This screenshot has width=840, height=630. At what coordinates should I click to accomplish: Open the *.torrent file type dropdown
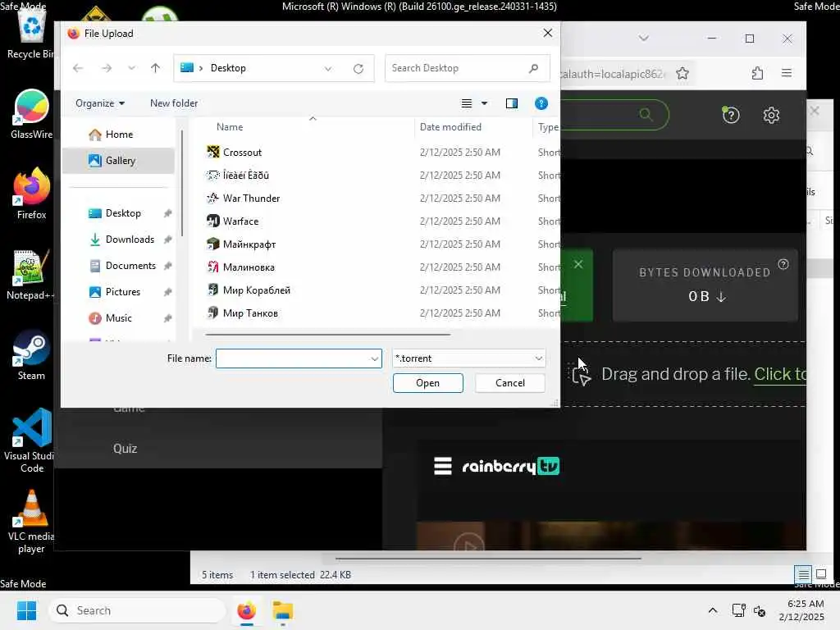point(468,358)
